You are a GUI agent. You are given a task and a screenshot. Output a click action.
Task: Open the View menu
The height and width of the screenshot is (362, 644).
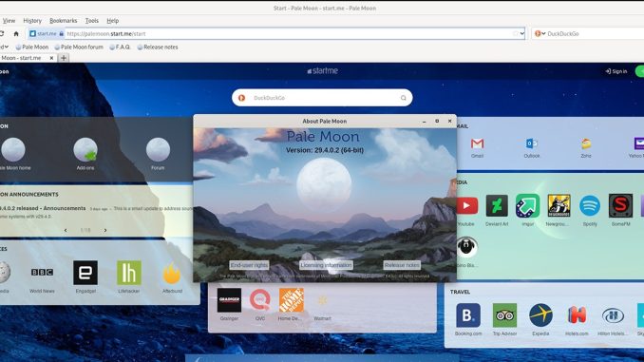click(9, 21)
